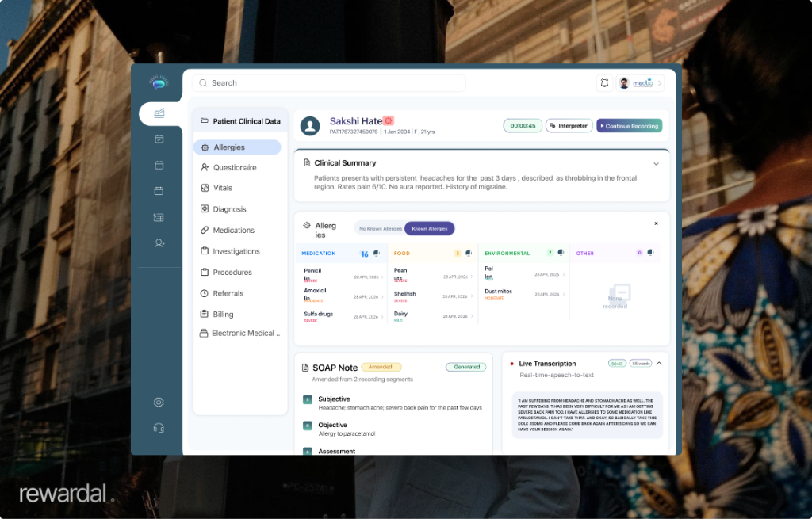Screen dimensions: 812x519
Task: Click the 55 words pill in Live Transcription
Action: pyautogui.click(x=641, y=363)
